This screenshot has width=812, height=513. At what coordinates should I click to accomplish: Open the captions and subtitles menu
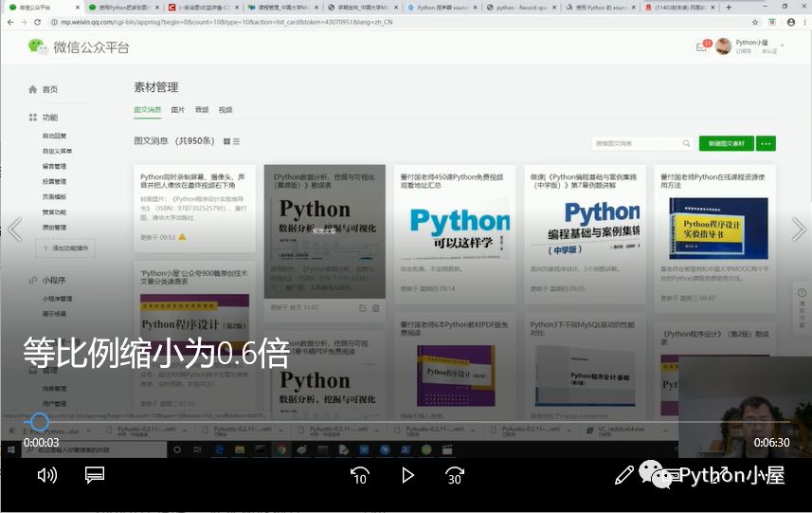tap(95, 475)
